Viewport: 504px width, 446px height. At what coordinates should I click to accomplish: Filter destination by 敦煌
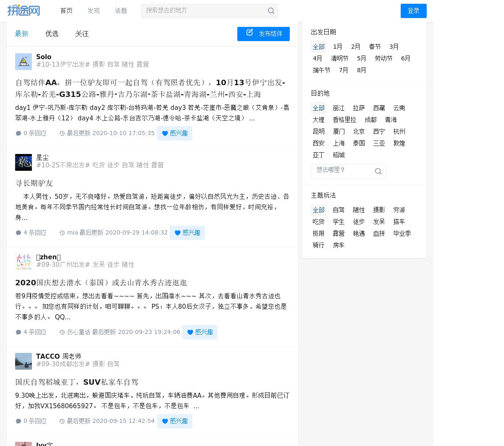399,143
